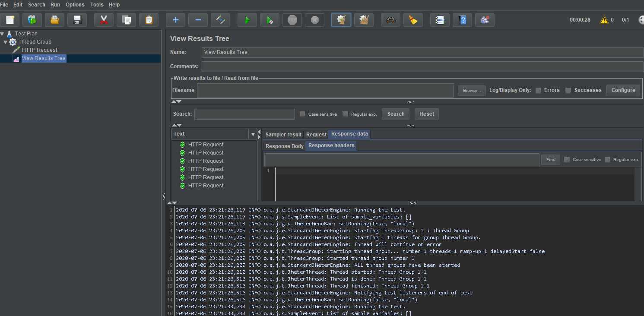Click the collapse arrows above the Search row
Viewport: 644px width, 316px height.
177,101
